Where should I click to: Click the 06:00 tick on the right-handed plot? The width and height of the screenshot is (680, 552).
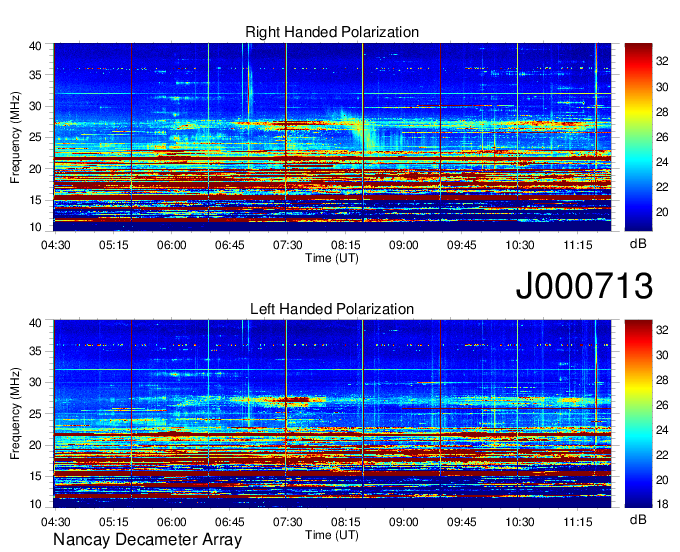pos(172,245)
